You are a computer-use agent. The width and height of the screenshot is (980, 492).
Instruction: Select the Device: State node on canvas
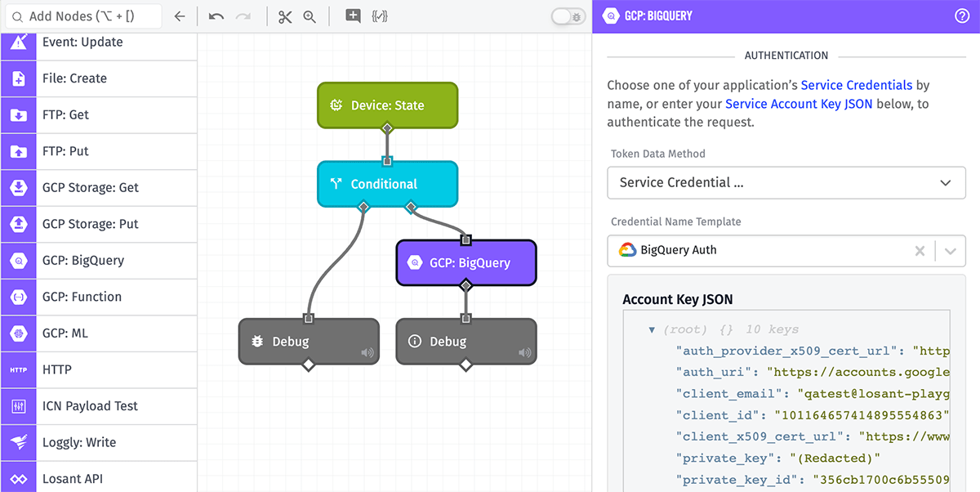pyautogui.click(x=387, y=105)
